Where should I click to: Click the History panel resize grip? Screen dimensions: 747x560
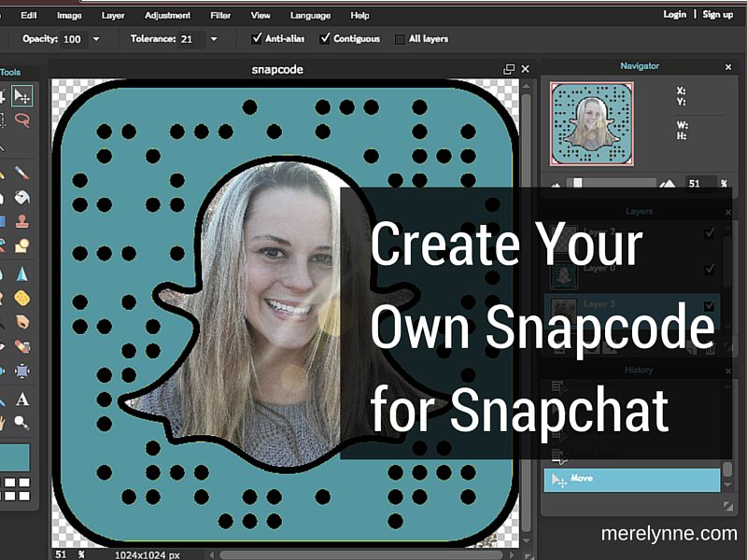coord(728,506)
